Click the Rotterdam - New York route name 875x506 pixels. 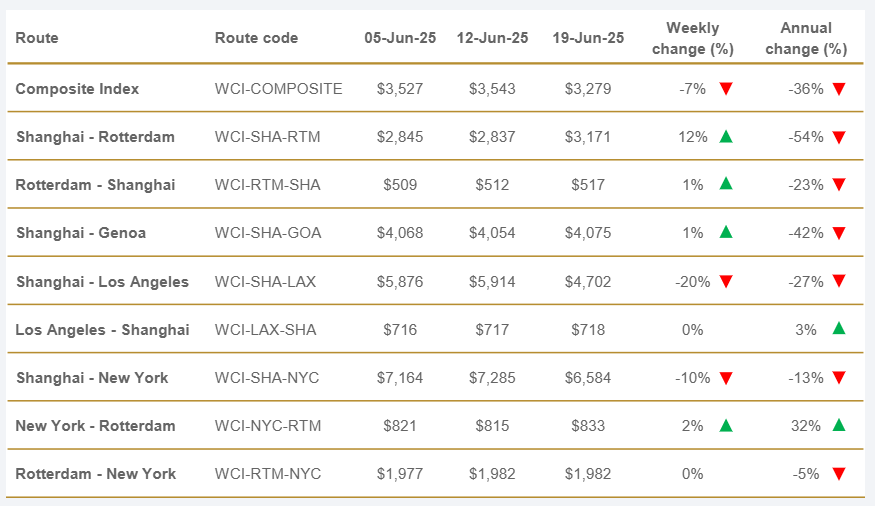tap(95, 474)
